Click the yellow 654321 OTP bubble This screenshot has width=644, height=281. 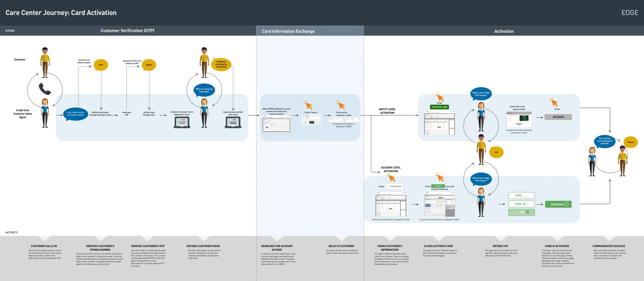(149, 65)
